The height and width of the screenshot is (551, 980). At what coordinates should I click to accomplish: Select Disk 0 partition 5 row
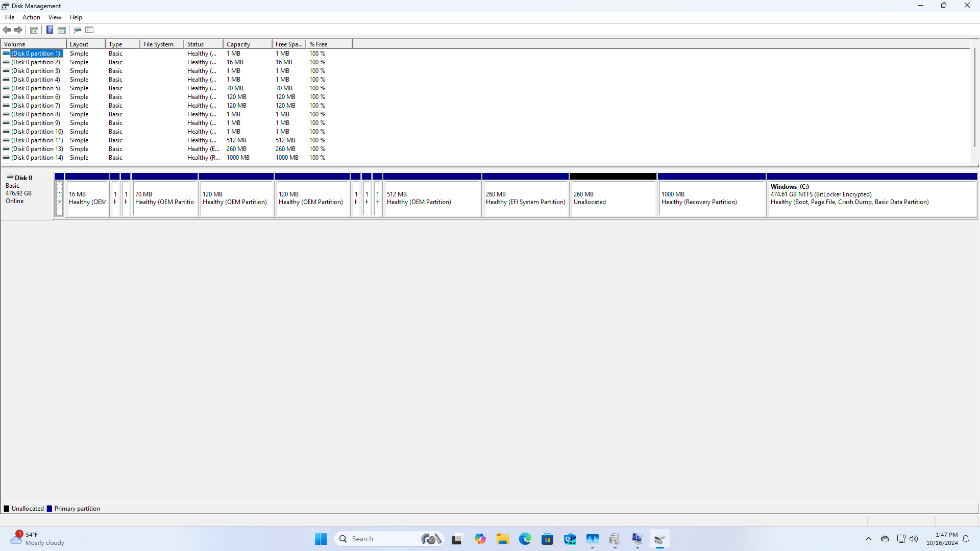click(x=36, y=88)
